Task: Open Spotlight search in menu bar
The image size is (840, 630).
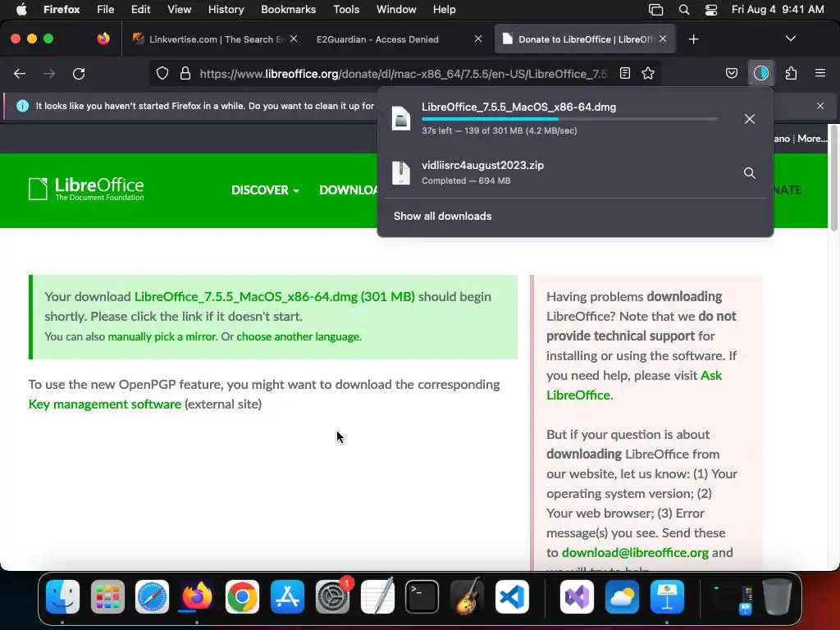Action: (x=684, y=10)
